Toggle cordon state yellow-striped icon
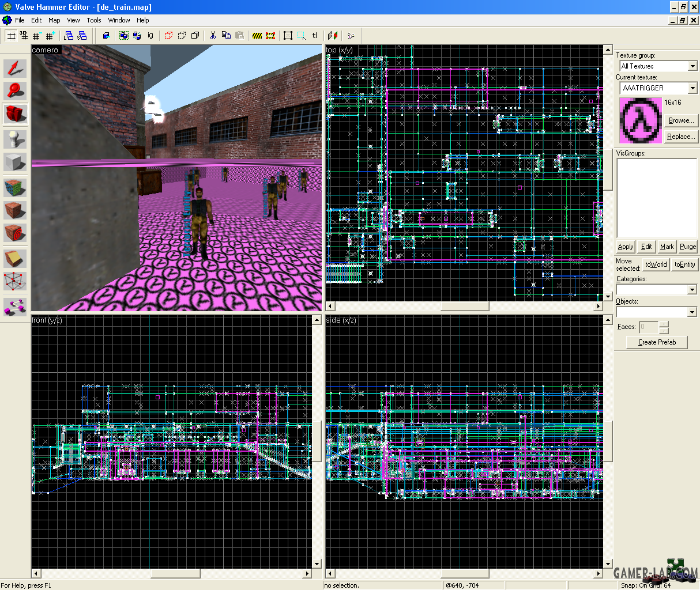The height and width of the screenshot is (590, 700). [257, 36]
